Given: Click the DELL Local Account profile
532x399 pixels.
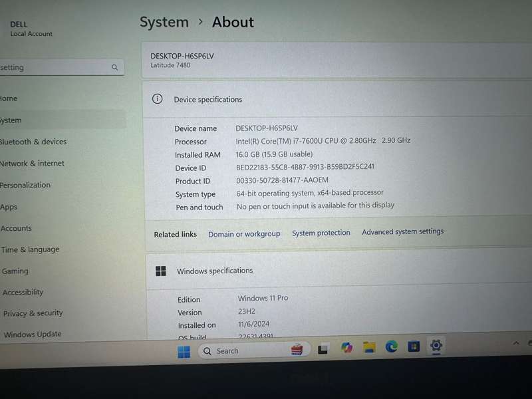Looking at the screenshot, I should (31, 29).
